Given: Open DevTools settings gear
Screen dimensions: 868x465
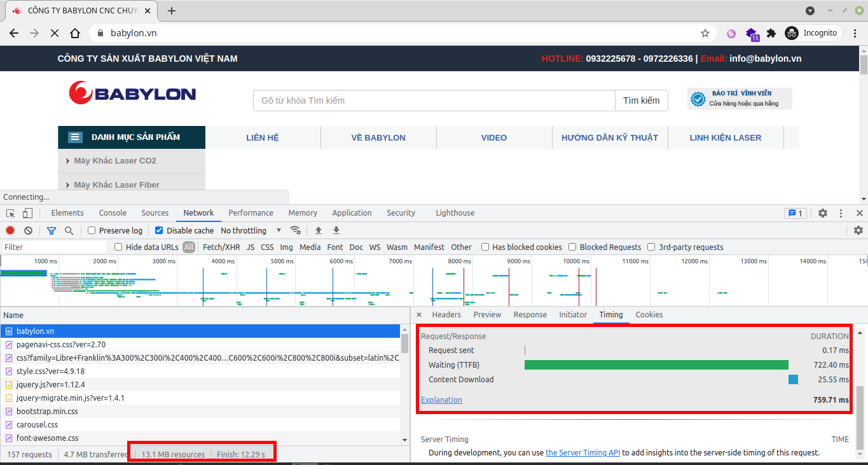Looking at the screenshot, I should (823, 213).
